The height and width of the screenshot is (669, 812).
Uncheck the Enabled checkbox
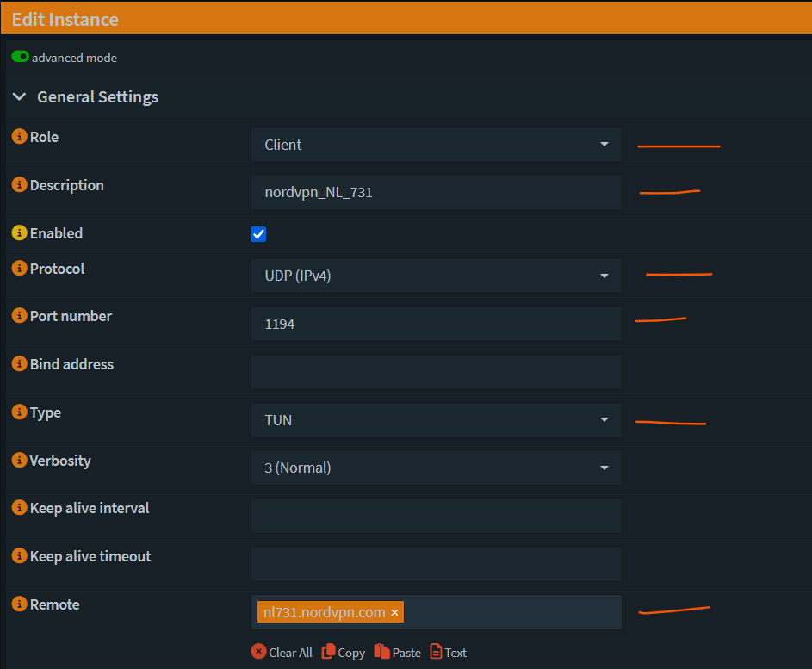point(258,234)
